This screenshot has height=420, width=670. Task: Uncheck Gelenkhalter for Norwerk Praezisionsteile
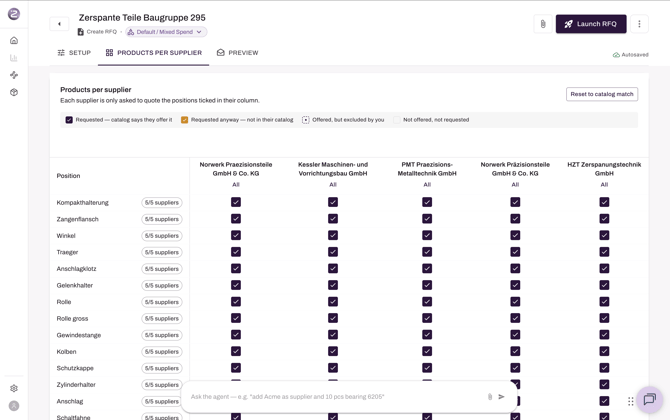[x=236, y=285]
